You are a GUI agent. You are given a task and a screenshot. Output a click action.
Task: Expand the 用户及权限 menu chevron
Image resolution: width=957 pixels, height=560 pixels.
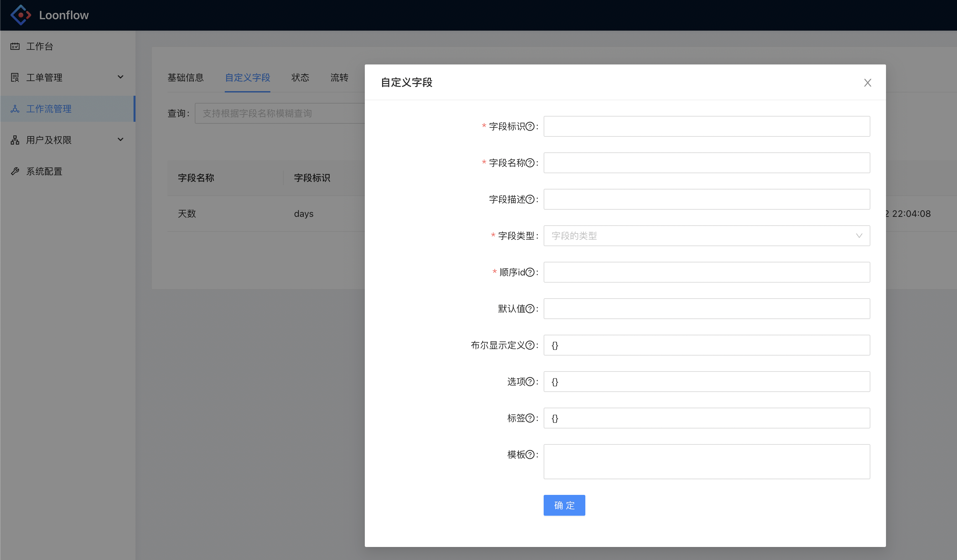[x=121, y=140]
